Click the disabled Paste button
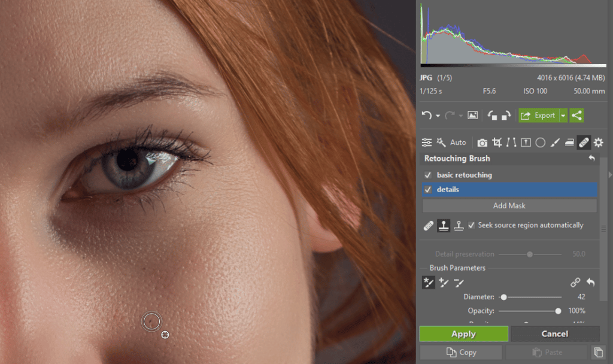The width and height of the screenshot is (613, 364). [x=547, y=352]
